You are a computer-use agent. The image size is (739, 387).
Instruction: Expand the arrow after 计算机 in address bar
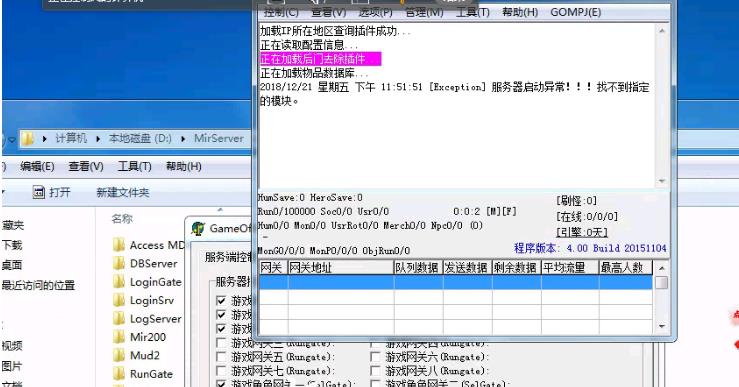pyautogui.click(x=98, y=139)
